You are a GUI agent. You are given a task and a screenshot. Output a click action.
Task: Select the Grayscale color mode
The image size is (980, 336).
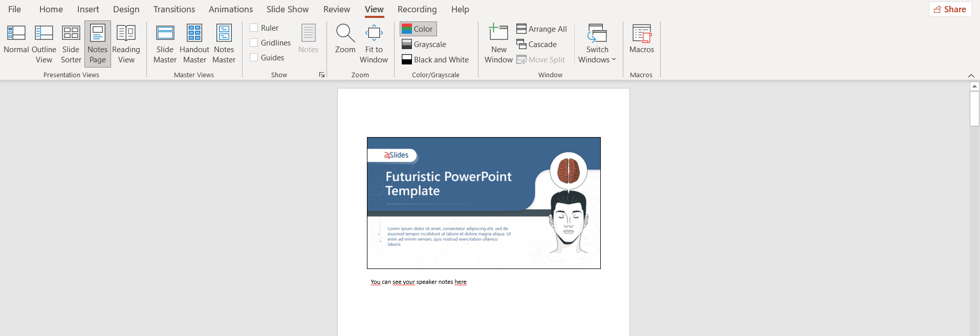coord(424,44)
